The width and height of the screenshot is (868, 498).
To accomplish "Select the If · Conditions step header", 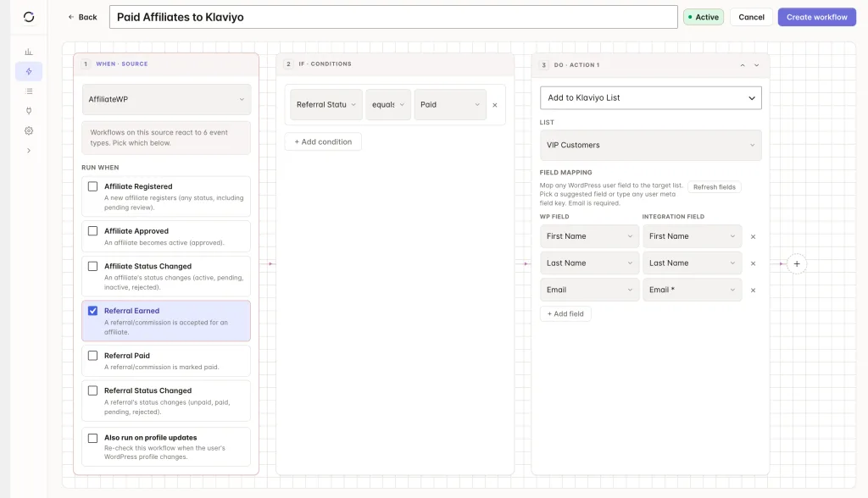I will tap(395, 64).
